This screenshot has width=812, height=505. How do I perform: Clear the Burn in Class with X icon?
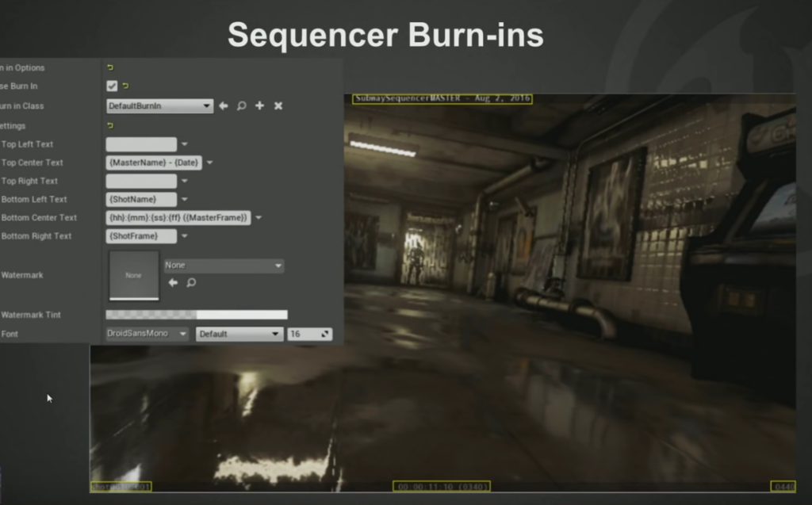(278, 105)
